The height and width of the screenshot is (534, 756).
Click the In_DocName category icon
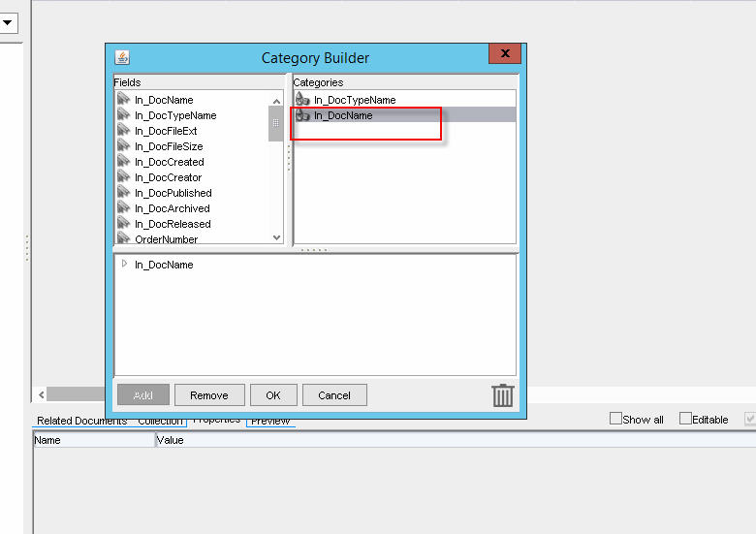pyautogui.click(x=301, y=115)
